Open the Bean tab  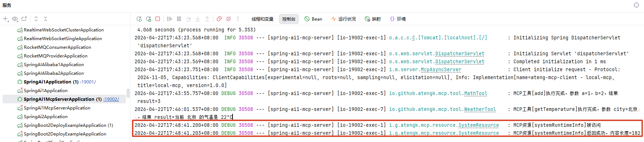click(x=313, y=19)
